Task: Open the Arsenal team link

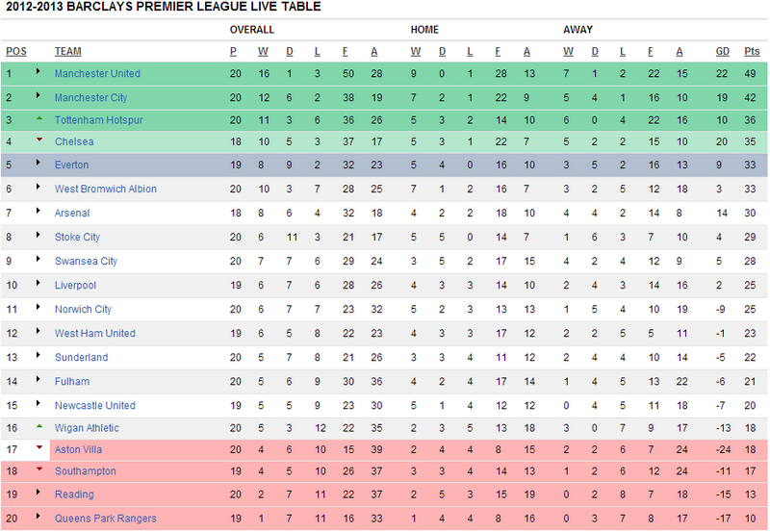Action: [72, 213]
